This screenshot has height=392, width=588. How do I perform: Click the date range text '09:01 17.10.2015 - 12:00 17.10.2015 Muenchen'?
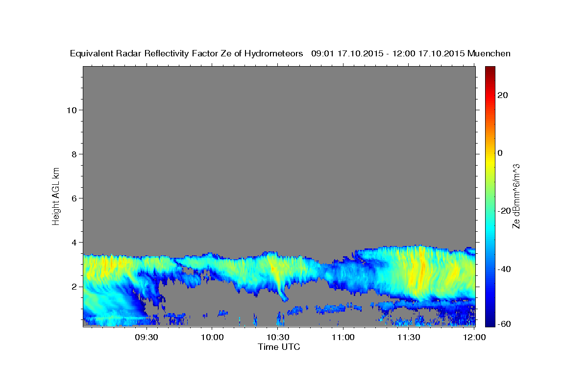(x=411, y=54)
